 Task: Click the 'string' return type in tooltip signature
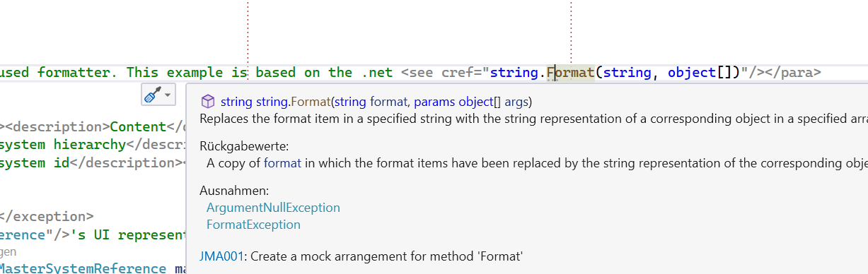(236, 102)
